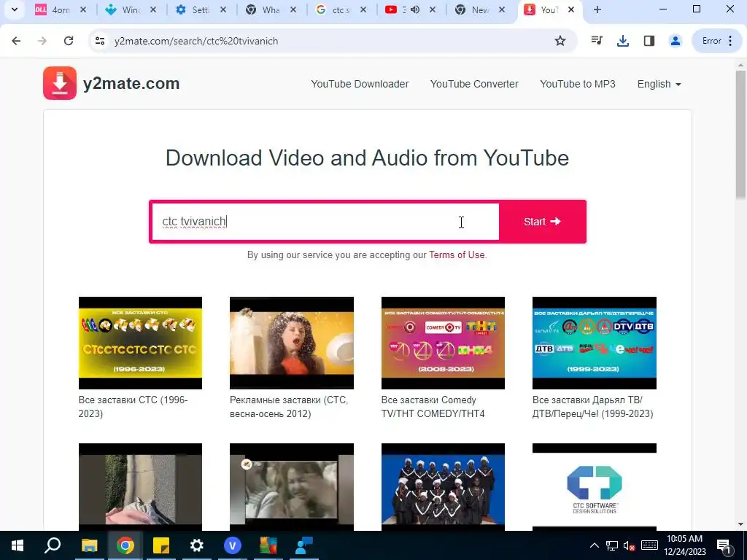Open the blue people and screen app in taskbar
Viewport: 747px width, 560px height.
(x=303, y=545)
